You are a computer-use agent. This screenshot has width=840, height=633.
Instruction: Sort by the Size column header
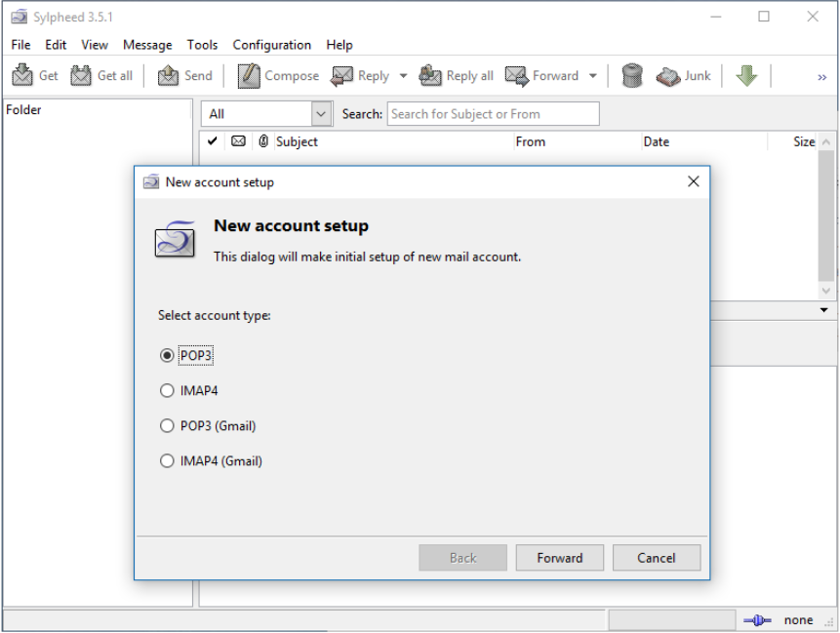792,141
